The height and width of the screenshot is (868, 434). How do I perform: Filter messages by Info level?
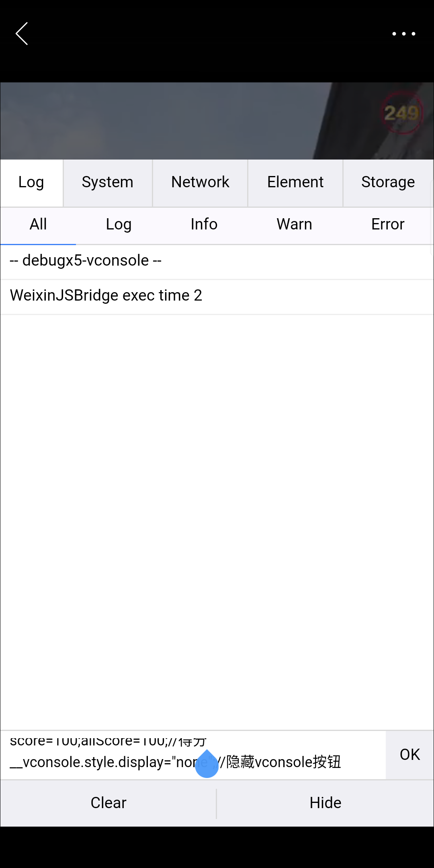[204, 225]
